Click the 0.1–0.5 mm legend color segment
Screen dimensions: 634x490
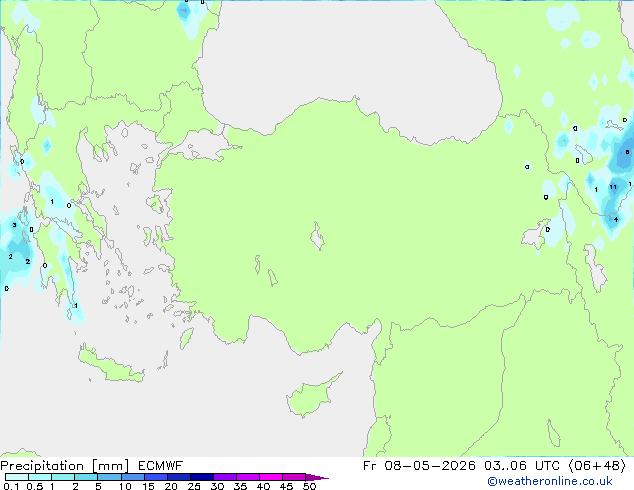pos(17,477)
